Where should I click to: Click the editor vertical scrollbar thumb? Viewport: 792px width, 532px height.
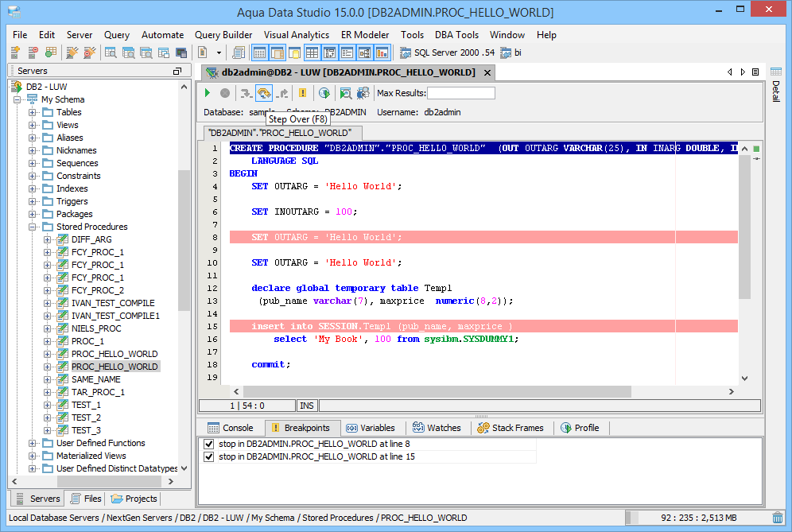(744, 227)
